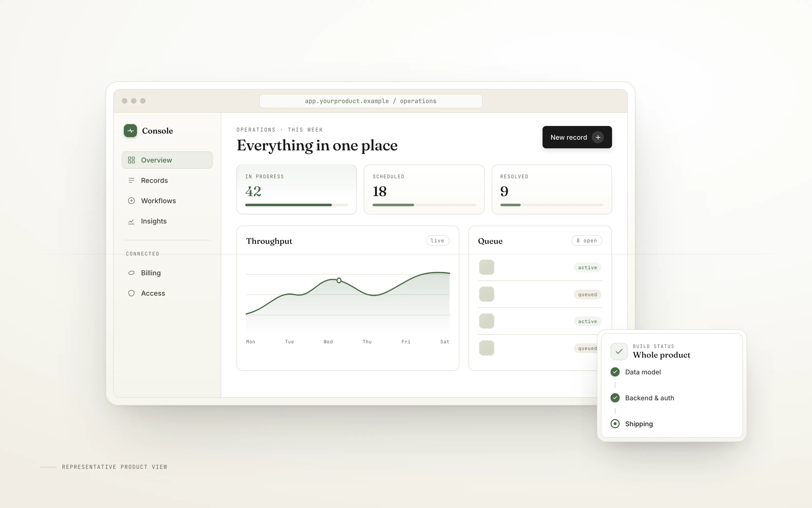Viewport: 812px width, 508px height.
Task: Click the Workflows plus-circle icon
Action: tap(131, 201)
